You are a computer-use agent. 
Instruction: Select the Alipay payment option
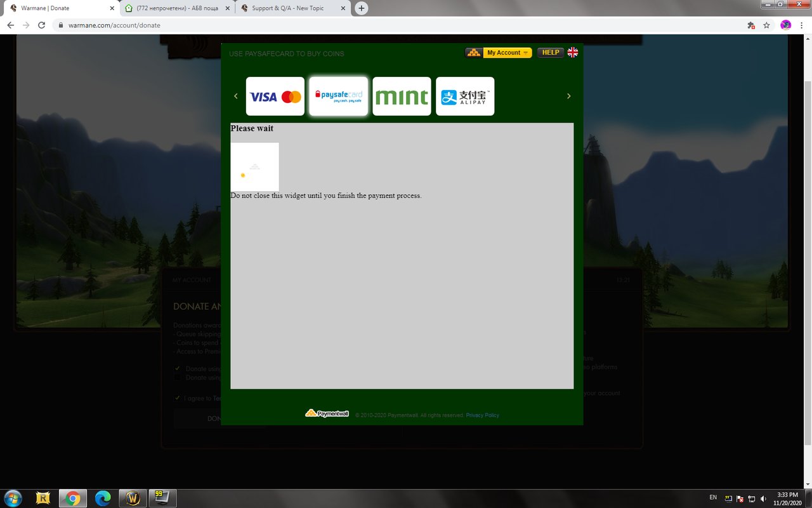(465, 97)
